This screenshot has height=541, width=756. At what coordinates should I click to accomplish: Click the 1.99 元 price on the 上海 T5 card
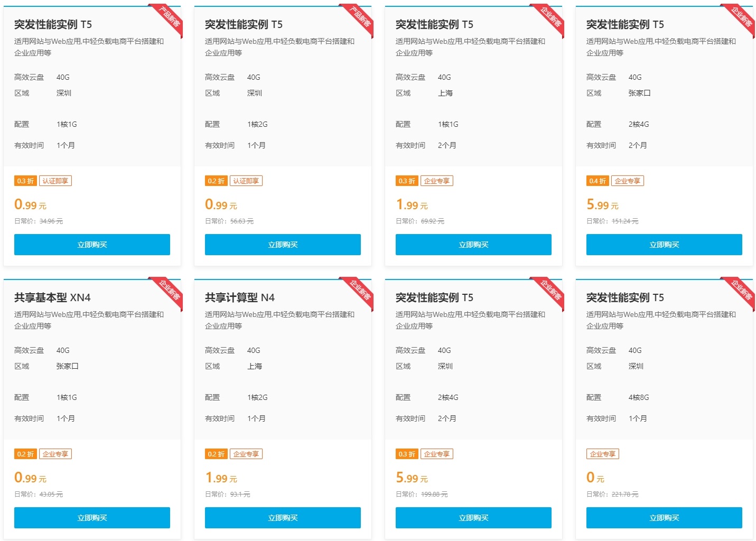point(412,204)
